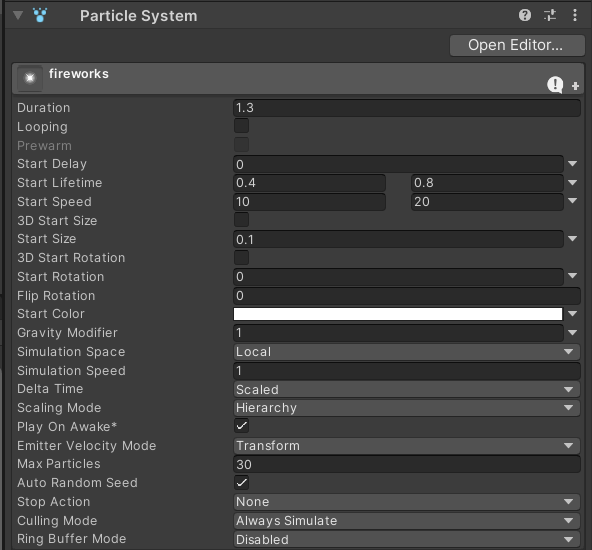This screenshot has width=592, height=550.
Task: Click Start Speed minimum field 10
Action: coord(310,202)
